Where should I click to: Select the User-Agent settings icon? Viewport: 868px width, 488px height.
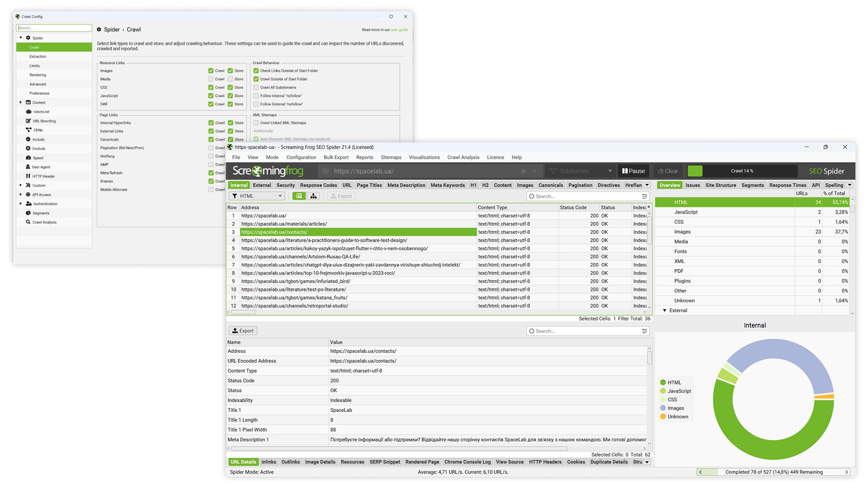(x=28, y=167)
